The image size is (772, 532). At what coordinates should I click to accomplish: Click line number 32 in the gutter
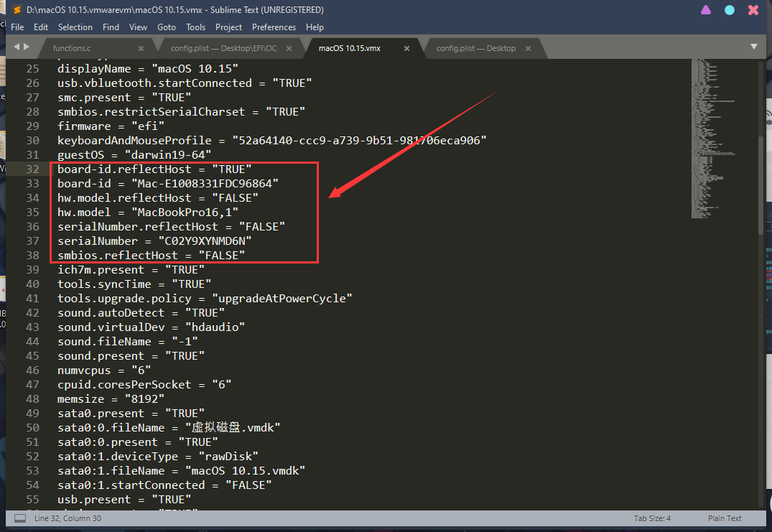click(x=32, y=169)
